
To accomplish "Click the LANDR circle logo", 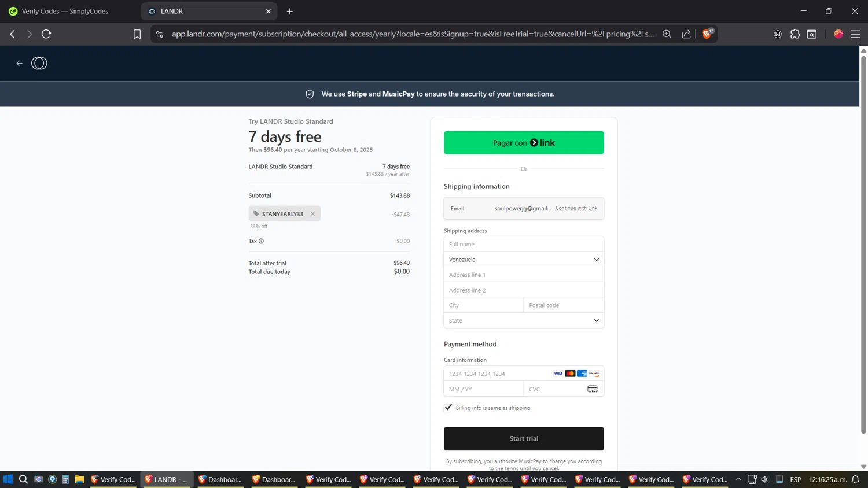I will coord(39,64).
